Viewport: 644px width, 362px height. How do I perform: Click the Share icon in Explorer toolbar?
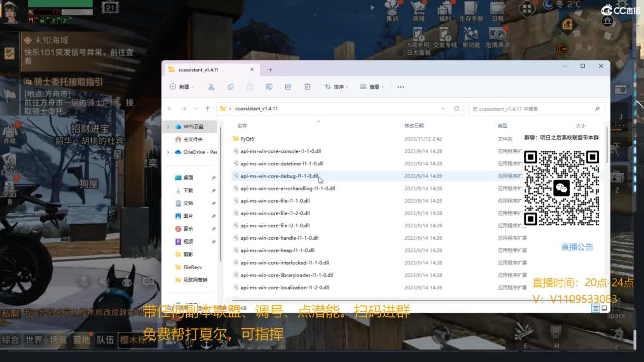[x=288, y=87]
